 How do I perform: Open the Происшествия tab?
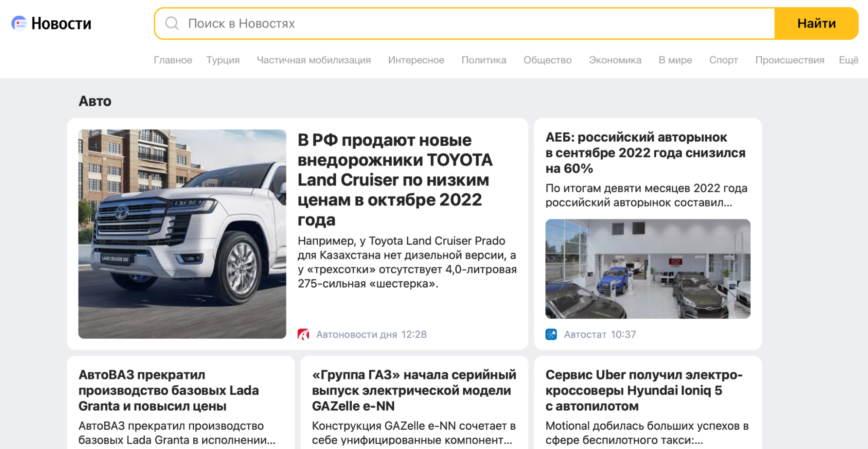790,60
